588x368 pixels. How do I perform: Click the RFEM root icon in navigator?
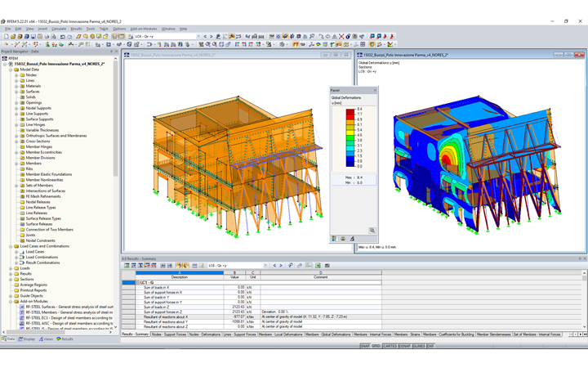(5, 59)
